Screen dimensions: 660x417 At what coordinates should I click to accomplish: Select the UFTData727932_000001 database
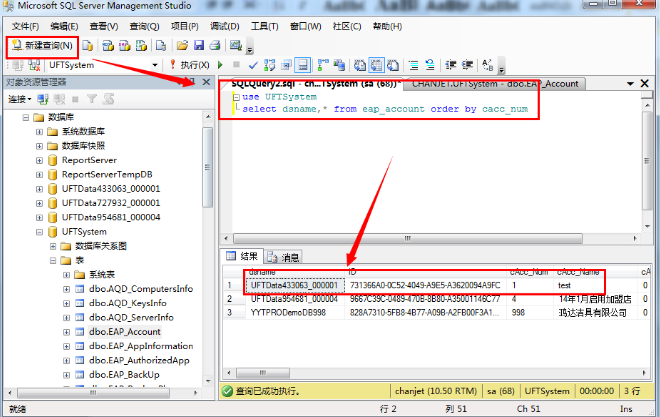pos(111,203)
